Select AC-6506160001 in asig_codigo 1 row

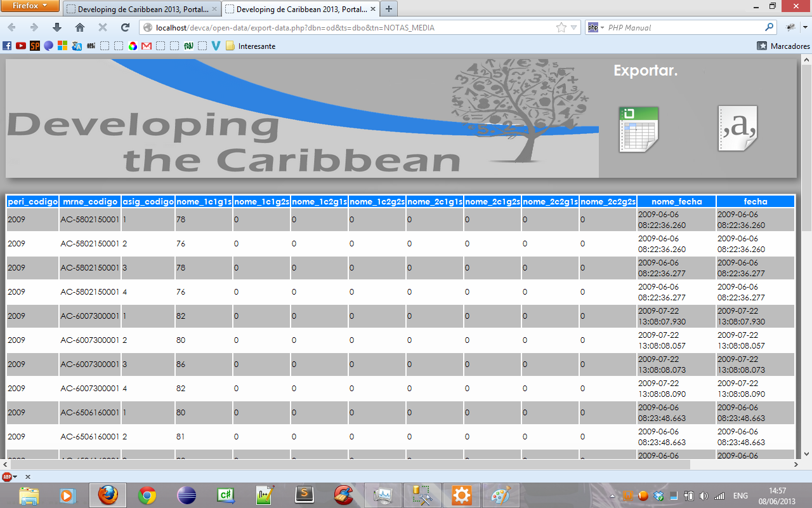click(x=90, y=413)
